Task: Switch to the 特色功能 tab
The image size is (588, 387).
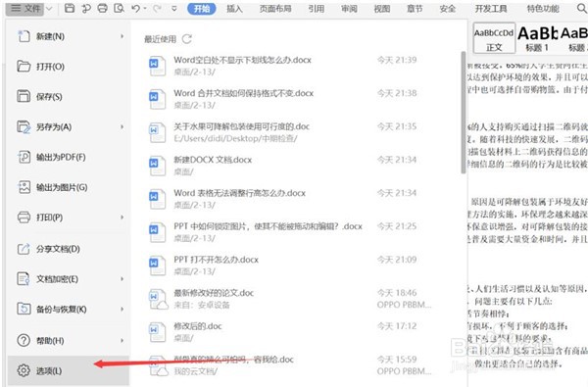Action: (x=543, y=9)
